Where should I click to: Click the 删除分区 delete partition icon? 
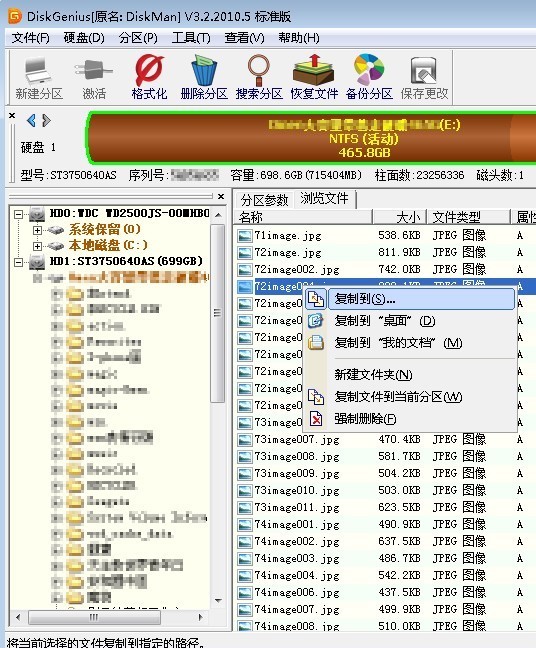point(204,77)
